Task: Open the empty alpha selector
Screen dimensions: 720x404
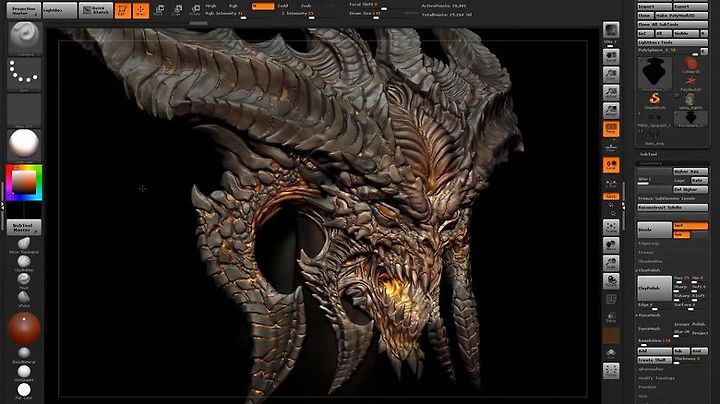Action: click(x=24, y=110)
